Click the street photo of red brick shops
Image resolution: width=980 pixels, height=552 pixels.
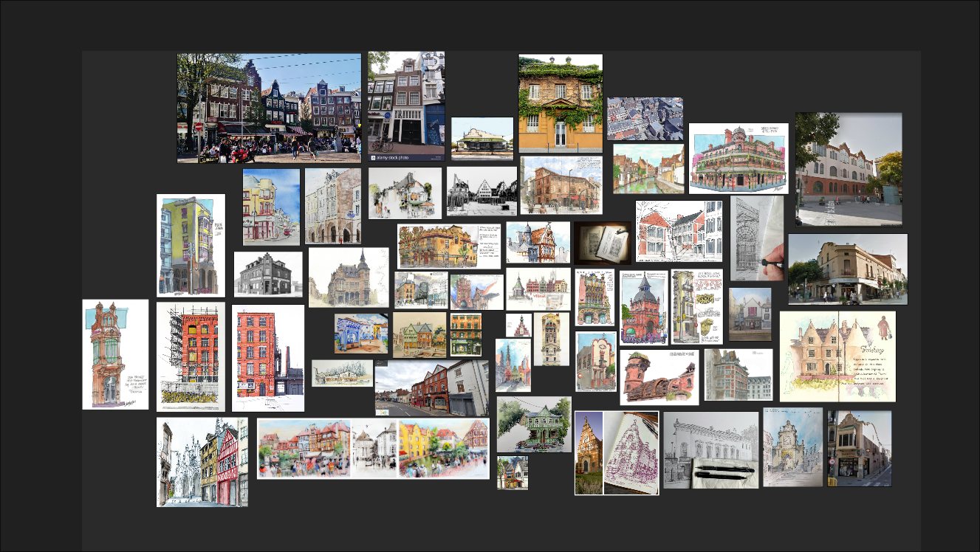[x=431, y=388]
